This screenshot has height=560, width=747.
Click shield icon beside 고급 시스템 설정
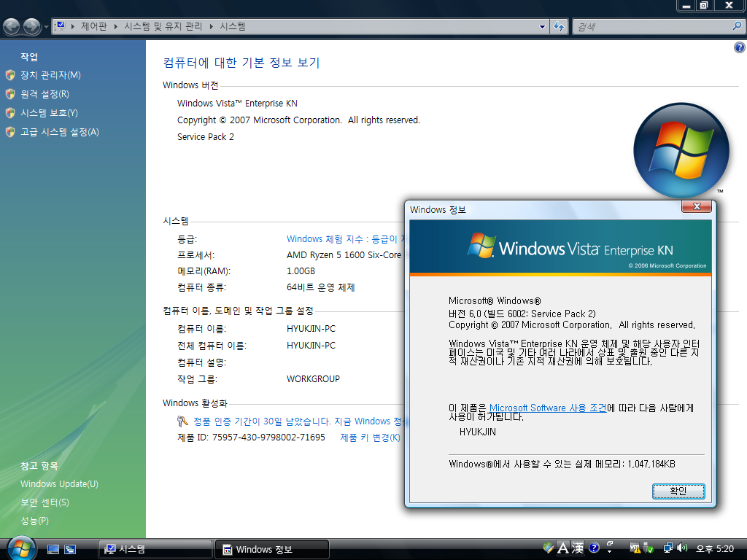click(x=10, y=132)
